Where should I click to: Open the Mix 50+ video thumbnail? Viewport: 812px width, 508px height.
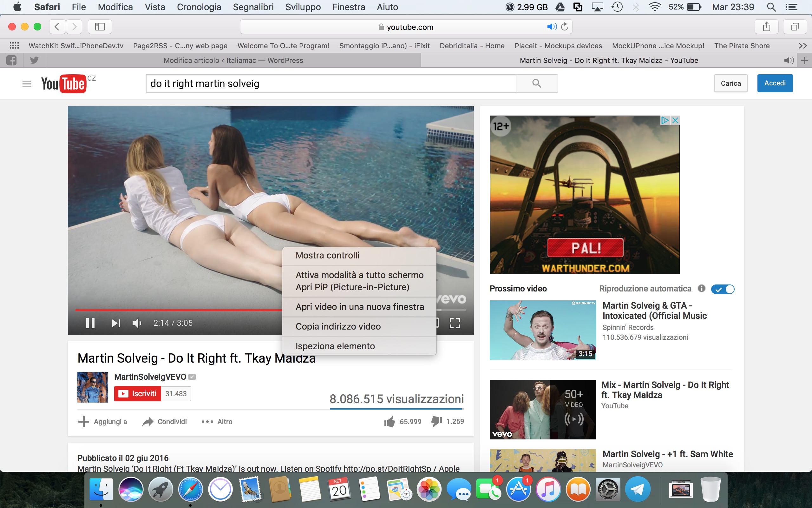coord(543,409)
